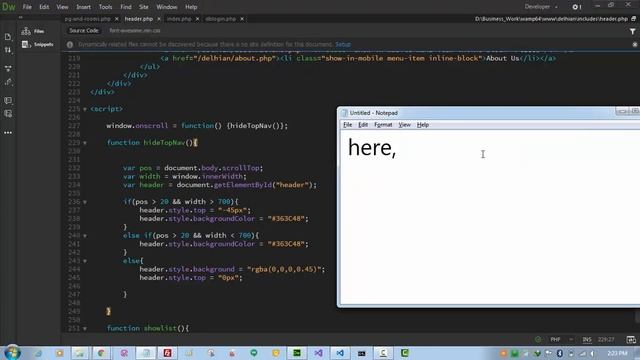Image resolution: width=640 pixels, height=360 pixels.
Task: Collapse function showlist at line 251
Action: [x=85, y=329]
